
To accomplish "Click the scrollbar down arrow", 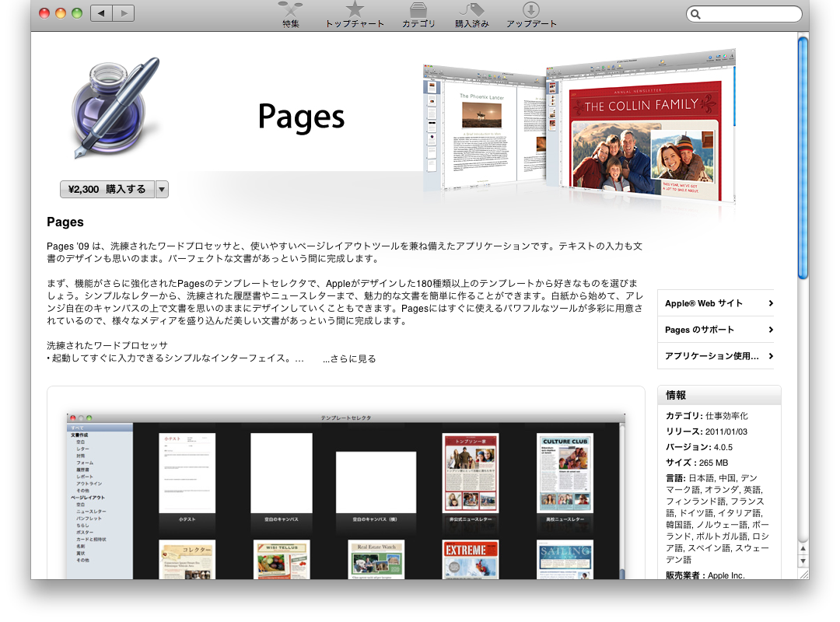I will [803, 561].
